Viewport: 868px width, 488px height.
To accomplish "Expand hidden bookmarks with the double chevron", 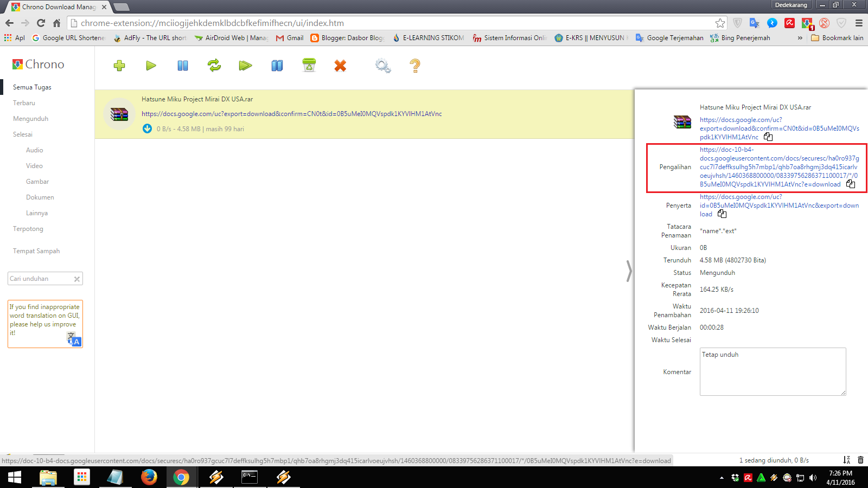I will click(x=800, y=38).
